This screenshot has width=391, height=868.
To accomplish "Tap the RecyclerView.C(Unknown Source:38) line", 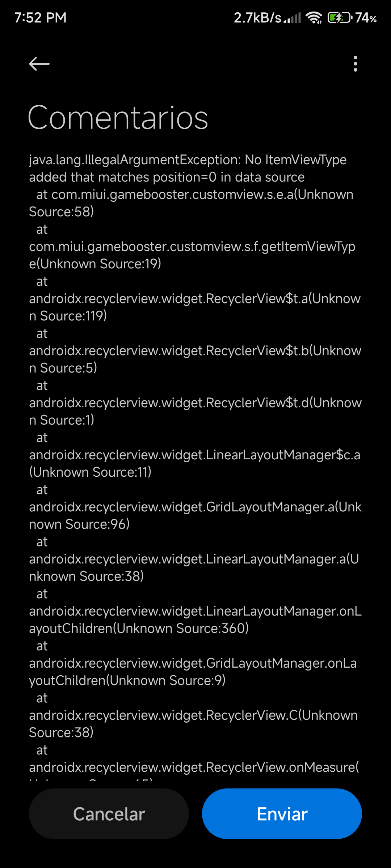I will 193,724.
